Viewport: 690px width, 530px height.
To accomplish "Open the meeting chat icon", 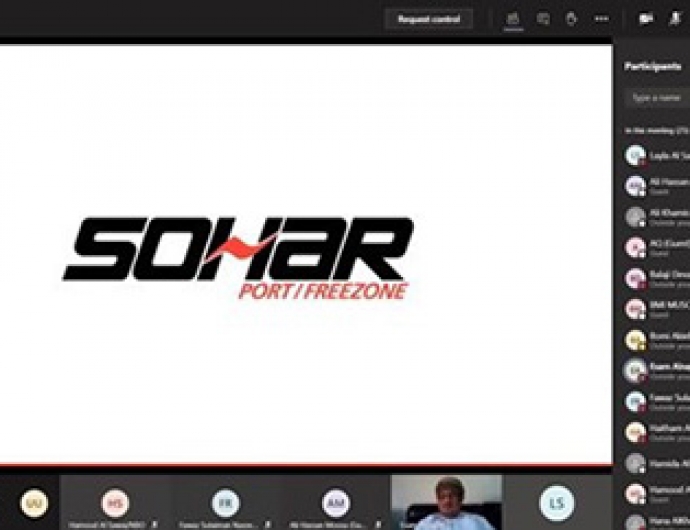I will click(x=543, y=19).
